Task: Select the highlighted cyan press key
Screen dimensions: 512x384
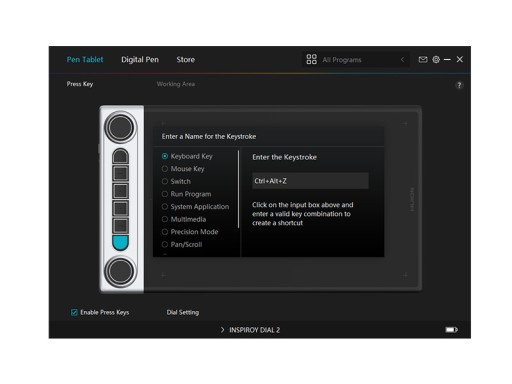Action: [120, 243]
